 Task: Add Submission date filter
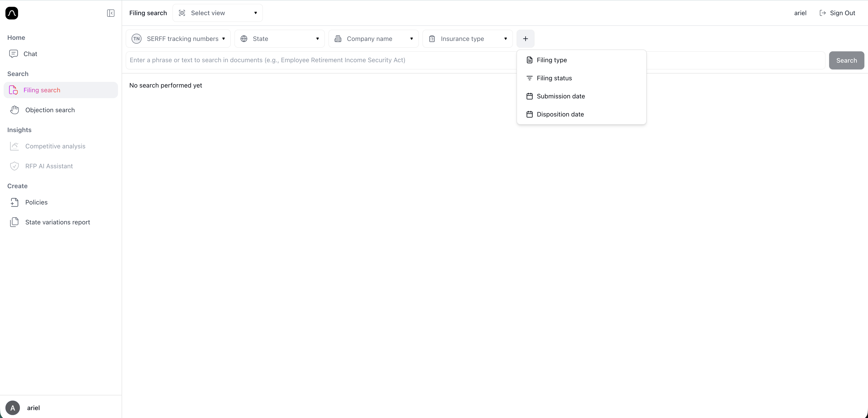[x=560, y=96]
